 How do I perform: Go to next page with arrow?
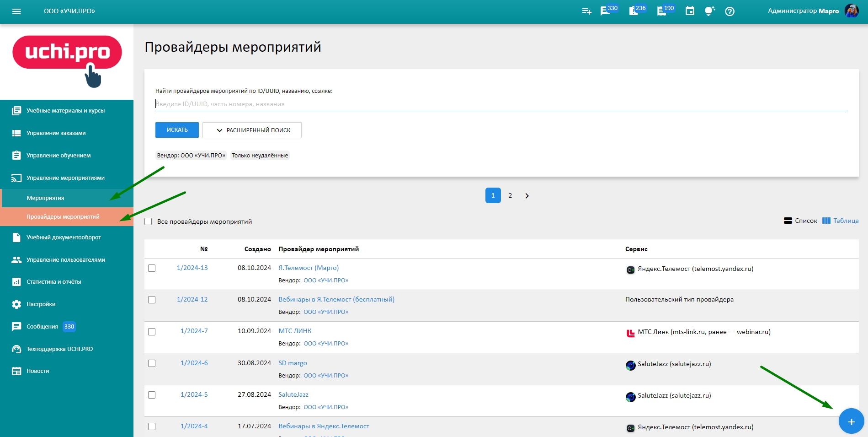click(x=527, y=195)
